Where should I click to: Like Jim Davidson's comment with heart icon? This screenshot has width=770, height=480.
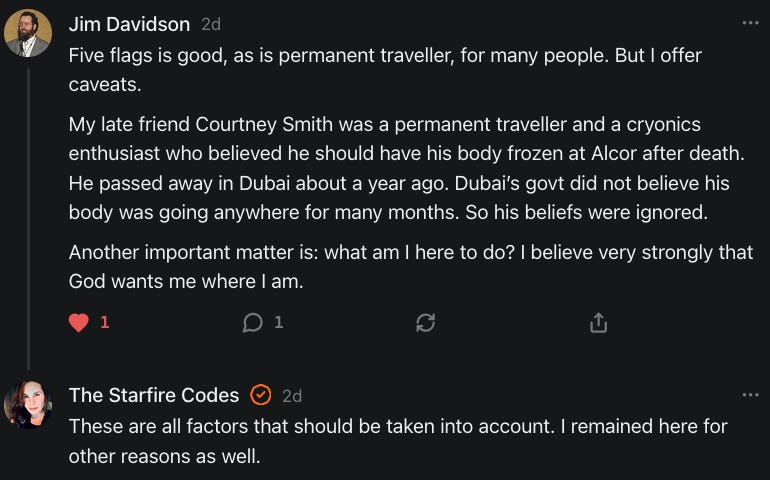[79, 323]
